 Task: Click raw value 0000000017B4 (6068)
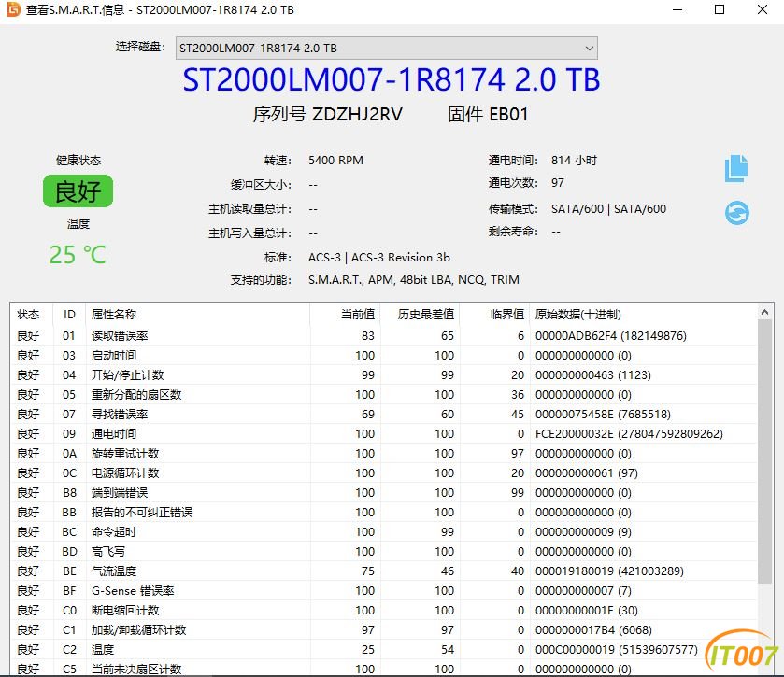click(x=593, y=629)
